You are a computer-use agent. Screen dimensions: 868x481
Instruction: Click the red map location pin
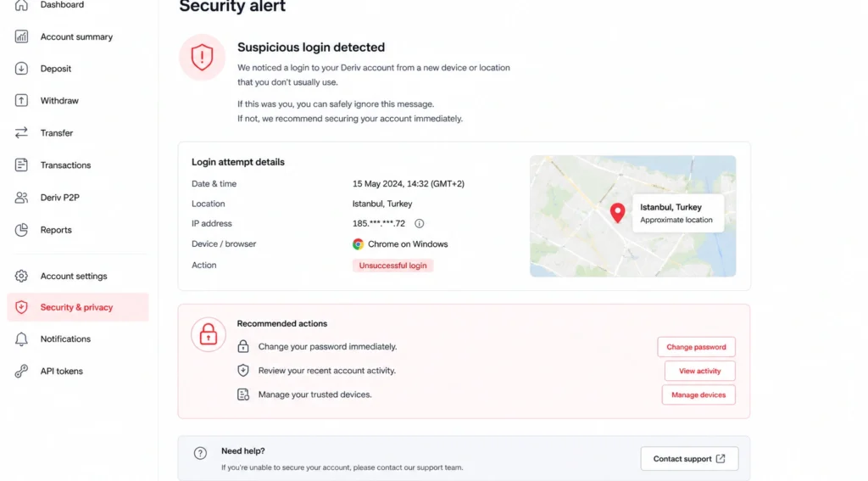(x=617, y=212)
